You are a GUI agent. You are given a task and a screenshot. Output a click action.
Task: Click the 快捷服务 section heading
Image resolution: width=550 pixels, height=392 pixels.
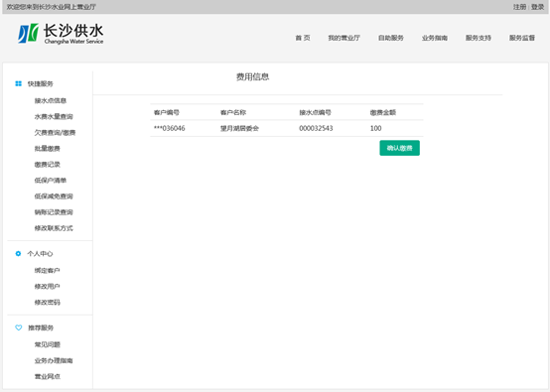pyautogui.click(x=41, y=83)
